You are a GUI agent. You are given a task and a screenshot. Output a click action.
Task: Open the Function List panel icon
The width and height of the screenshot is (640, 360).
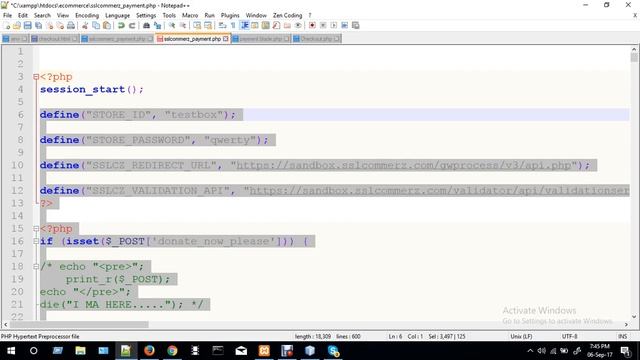(x=276, y=25)
